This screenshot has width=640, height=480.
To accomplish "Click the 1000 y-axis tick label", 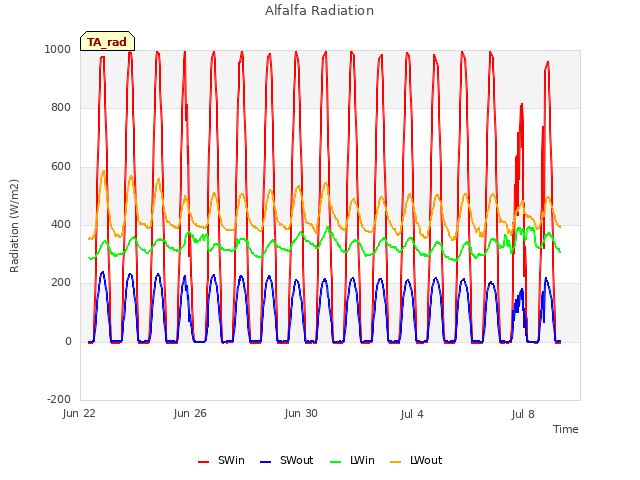I will (x=58, y=49).
